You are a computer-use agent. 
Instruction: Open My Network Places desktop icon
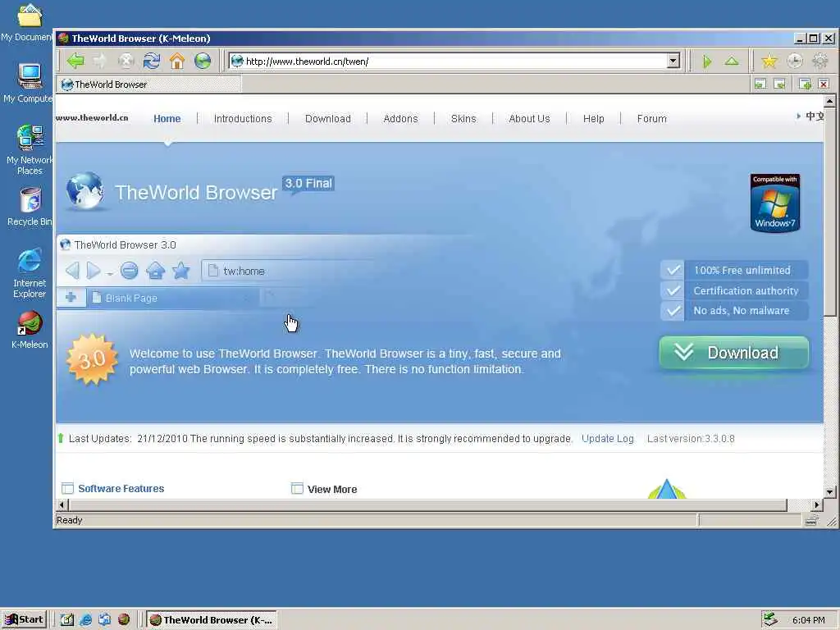[x=30, y=149]
